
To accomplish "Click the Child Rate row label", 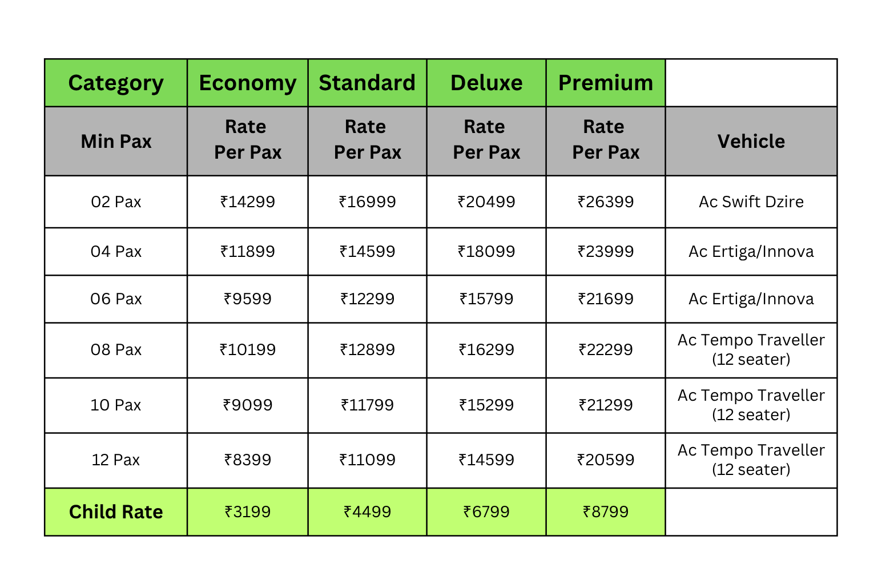I will click(x=116, y=512).
